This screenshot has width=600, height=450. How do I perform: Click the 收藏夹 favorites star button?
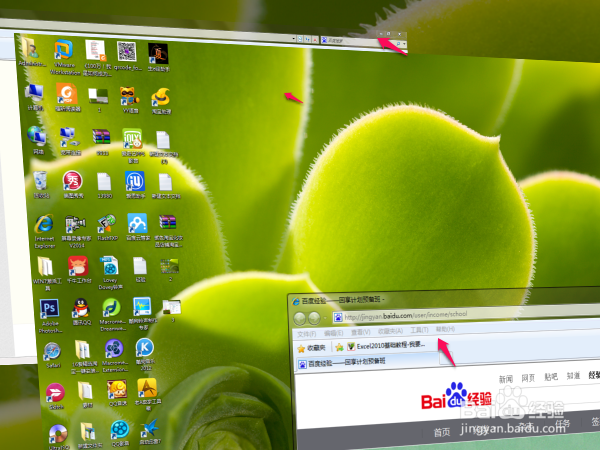click(x=311, y=348)
